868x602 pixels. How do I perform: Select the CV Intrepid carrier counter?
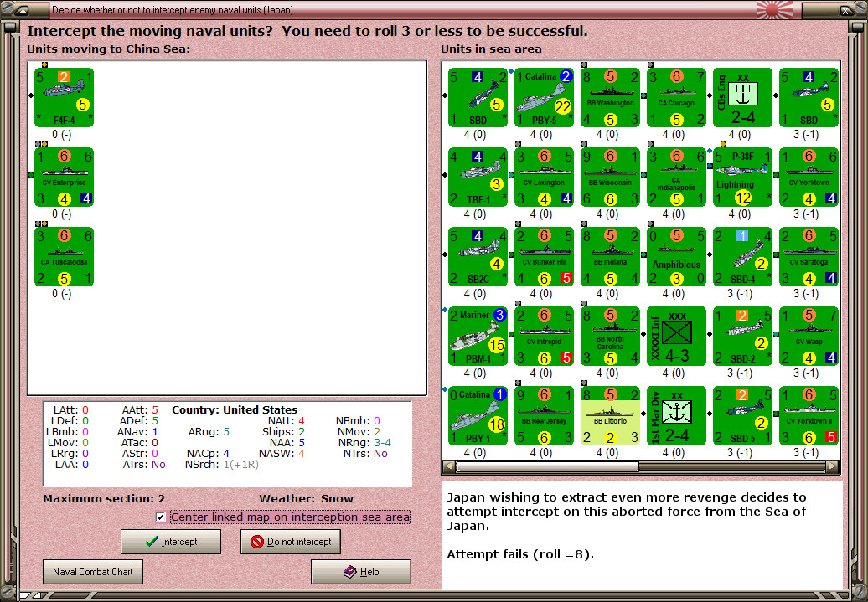(544, 337)
